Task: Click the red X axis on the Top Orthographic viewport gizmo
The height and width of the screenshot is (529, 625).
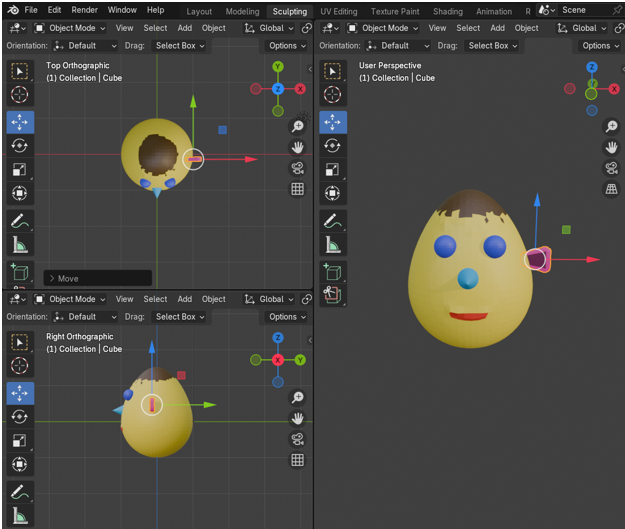Action: [301, 89]
